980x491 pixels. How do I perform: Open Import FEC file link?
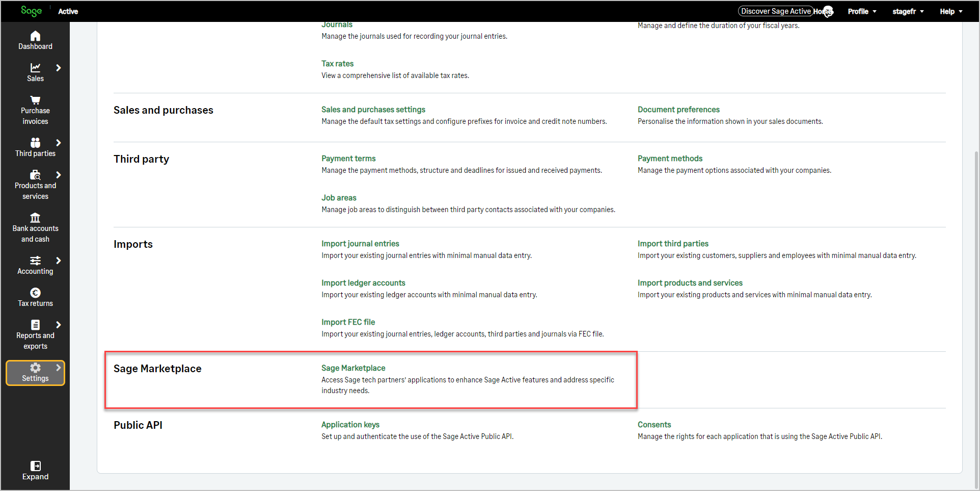348,322
